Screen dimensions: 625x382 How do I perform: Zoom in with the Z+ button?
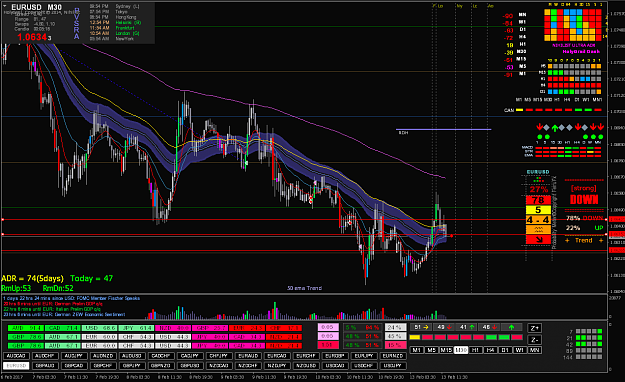click(534, 328)
